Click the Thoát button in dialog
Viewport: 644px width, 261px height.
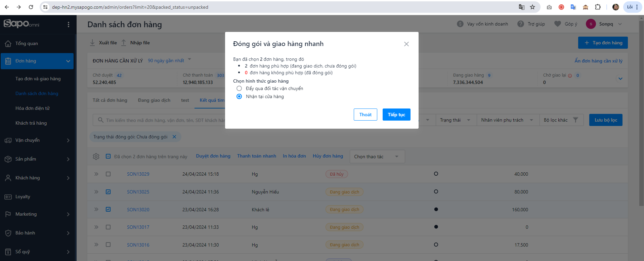point(365,115)
